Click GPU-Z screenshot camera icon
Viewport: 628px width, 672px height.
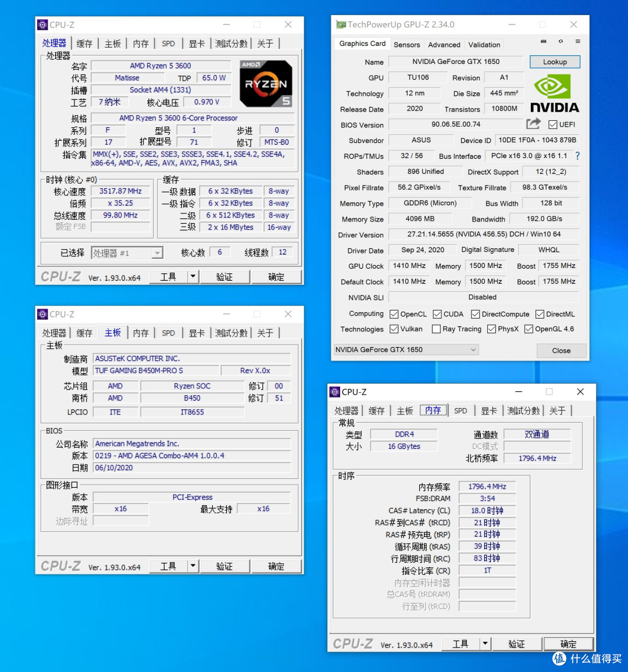point(543,41)
